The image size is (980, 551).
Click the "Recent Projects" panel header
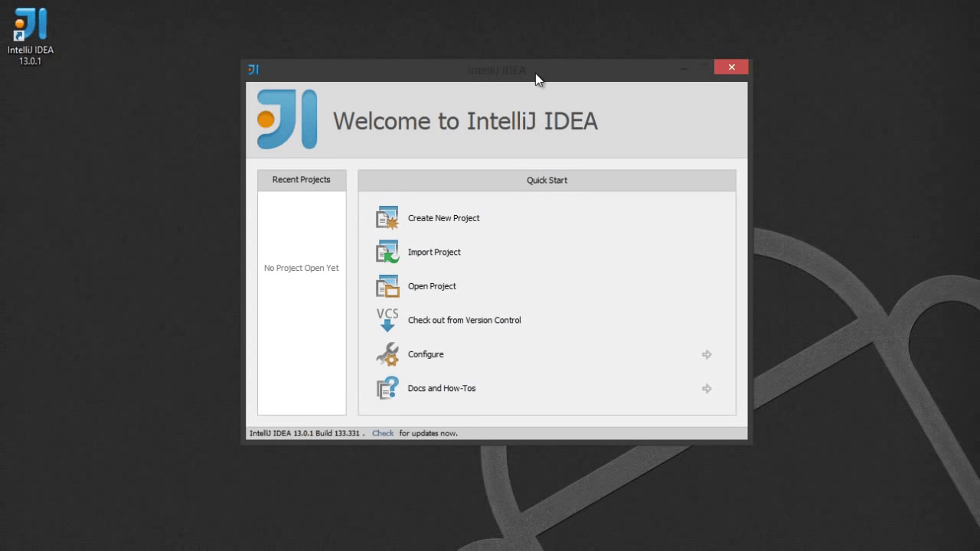tap(302, 180)
